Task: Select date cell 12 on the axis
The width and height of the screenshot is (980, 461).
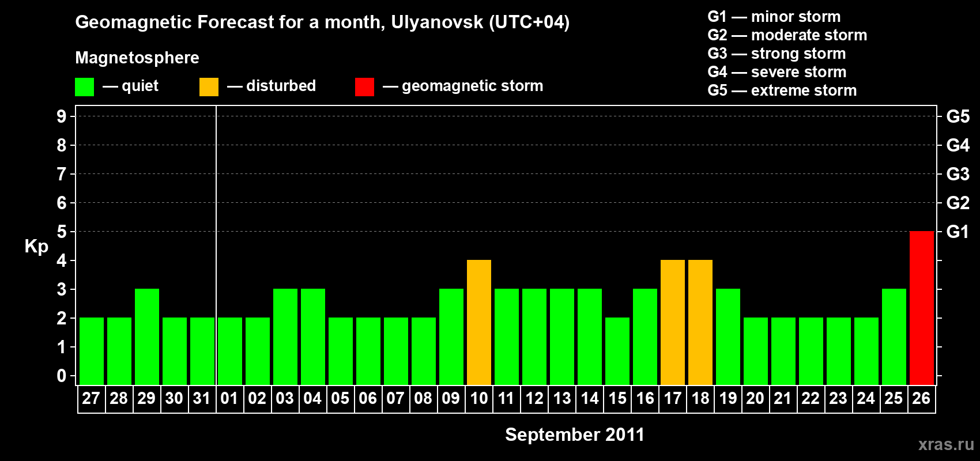Action: pyautogui.click(x=534, y=399)
